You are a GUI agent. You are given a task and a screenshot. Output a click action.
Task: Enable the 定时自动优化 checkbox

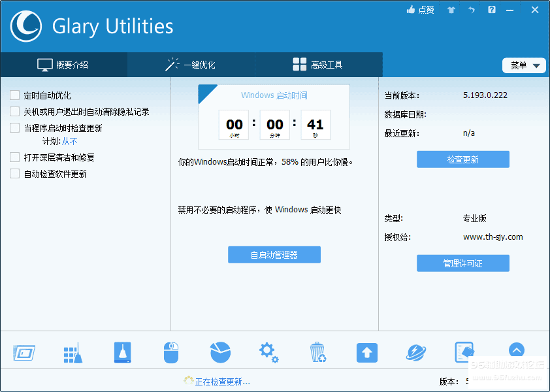coord(15,95)
